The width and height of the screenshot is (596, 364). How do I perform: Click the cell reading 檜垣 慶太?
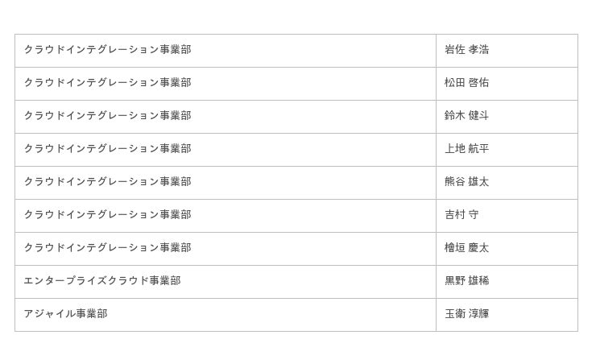pos(467,248)
